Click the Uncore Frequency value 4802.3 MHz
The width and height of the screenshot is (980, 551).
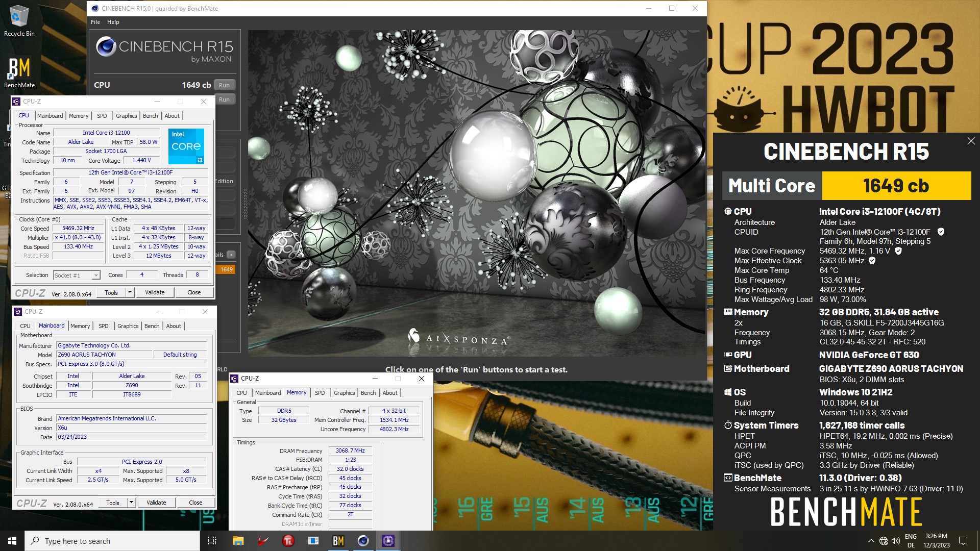point(394,429)
